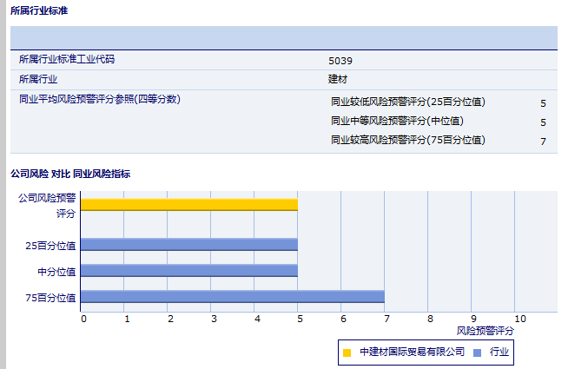The width and height of the screenshot is (588, 369).
Task: Select the yellow 公司风险预警评分 bar
Action: (x=189, y=204)
